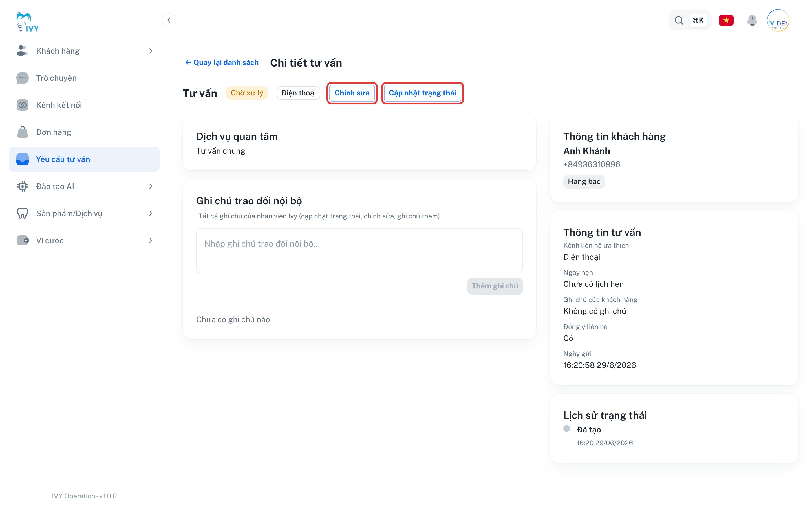Click the Đã tạo status history entry
Image resolution: width=812 pixels, height=508 pixels.
coord(588,430)
